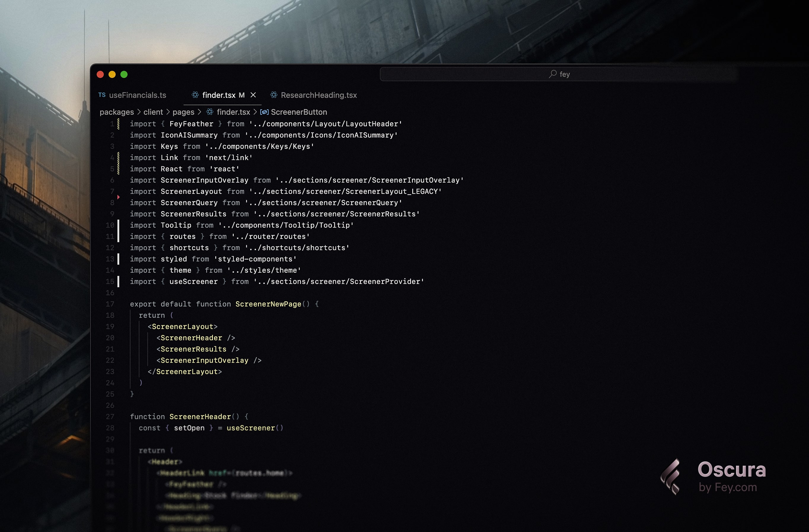Click React icon in finder.tsx breadcrumb
The width and height of the screenshot is (809, 532).
click(210, 112)
